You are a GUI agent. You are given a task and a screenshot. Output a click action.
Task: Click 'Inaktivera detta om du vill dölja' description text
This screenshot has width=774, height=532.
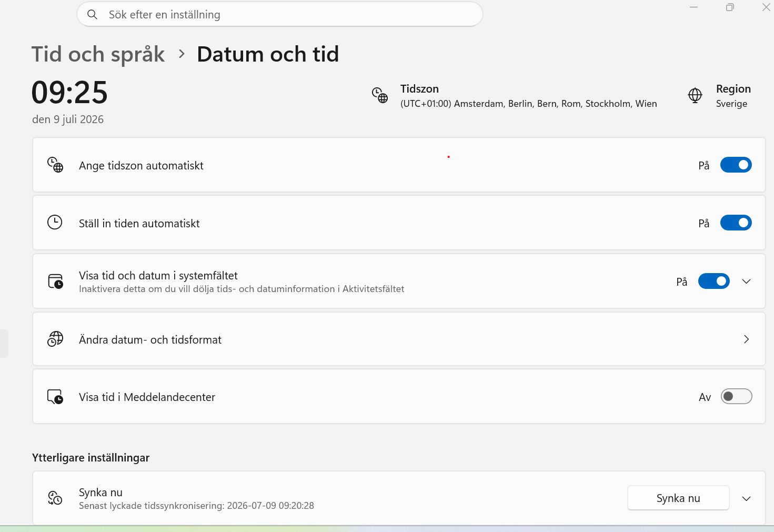242,289
